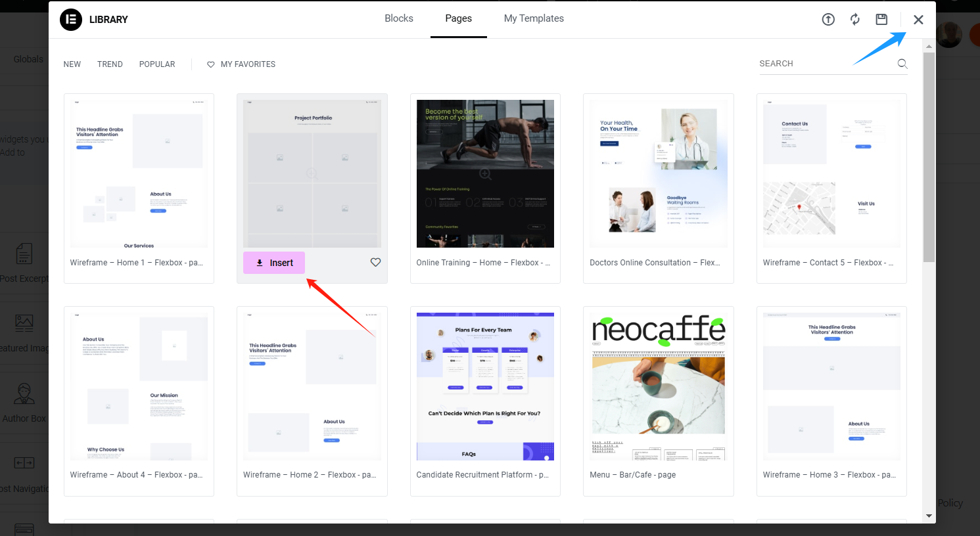Select the Featured Image widget icon

coord(24,323)
